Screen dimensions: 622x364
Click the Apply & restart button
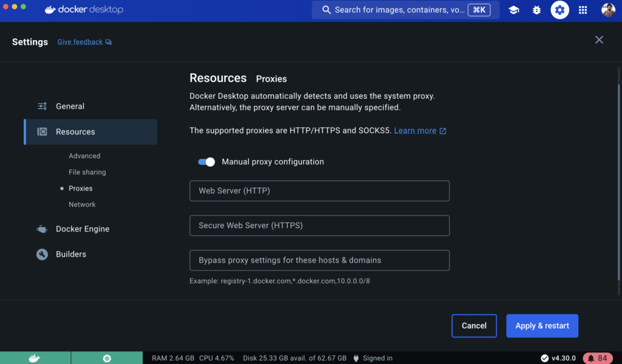pyautogui.click(x=542, y=326)
